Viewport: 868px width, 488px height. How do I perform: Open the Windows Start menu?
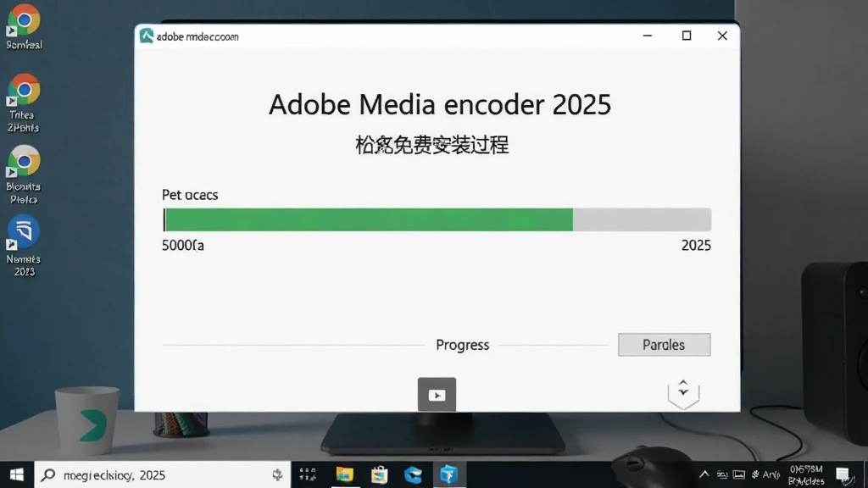click(17, 474)
